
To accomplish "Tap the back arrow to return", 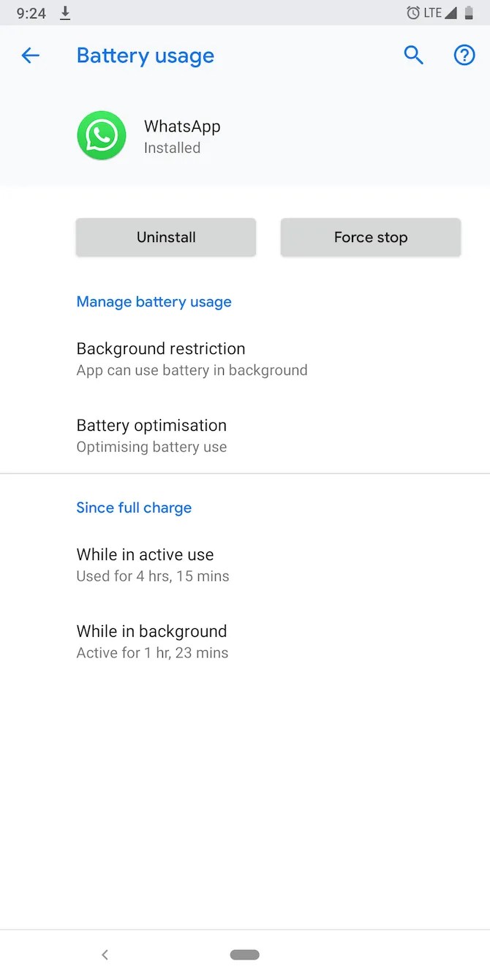I will click(x=30, y=56).
